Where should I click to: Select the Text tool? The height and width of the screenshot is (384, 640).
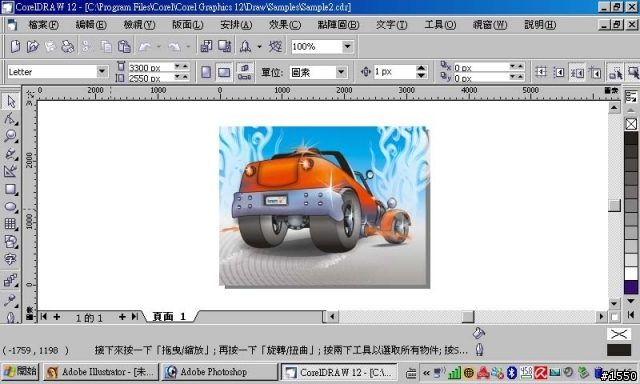(10, 259)
